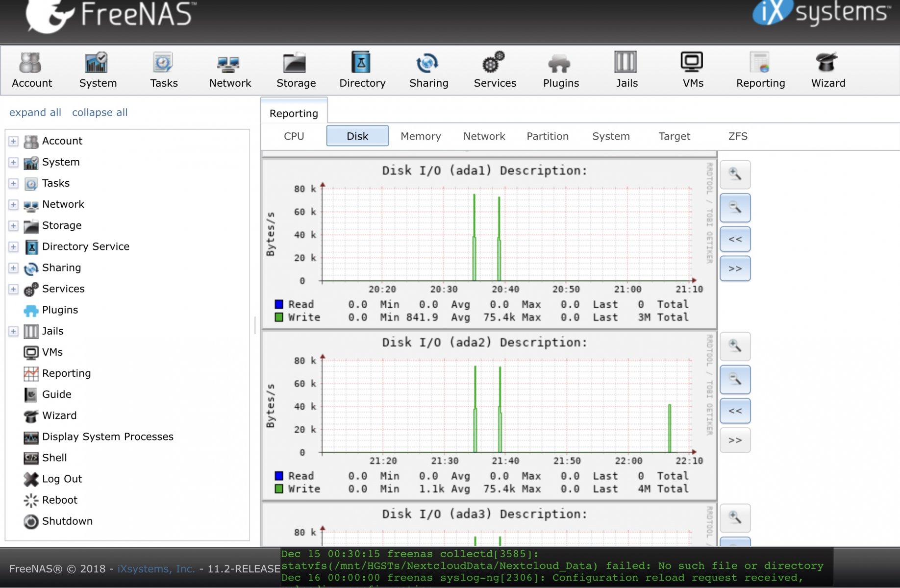The height and width of the screenshot is (588, 900).
Task: Switch to the CPU reporting tab
Action: click(294, 136)
